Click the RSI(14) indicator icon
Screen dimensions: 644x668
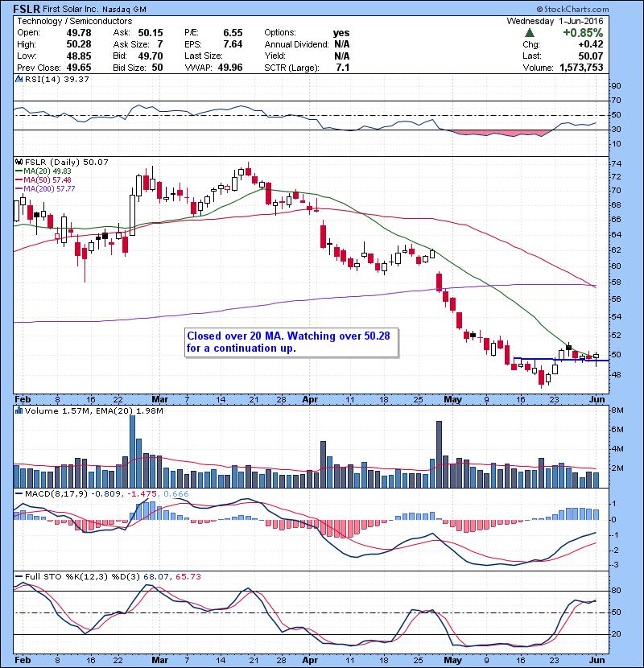click(x=19, y=79)
